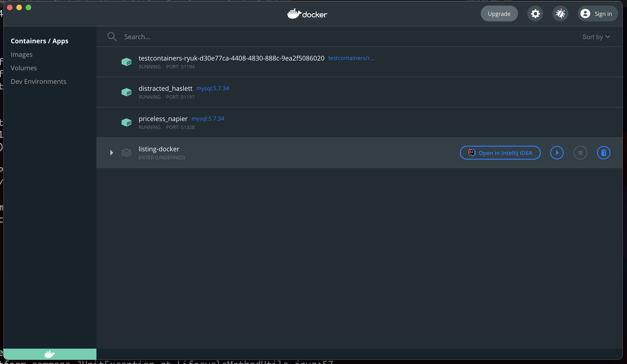Expand the listing-docker app group
The height and width of the screenshot is (364, 627).
(x=112, y=153)
